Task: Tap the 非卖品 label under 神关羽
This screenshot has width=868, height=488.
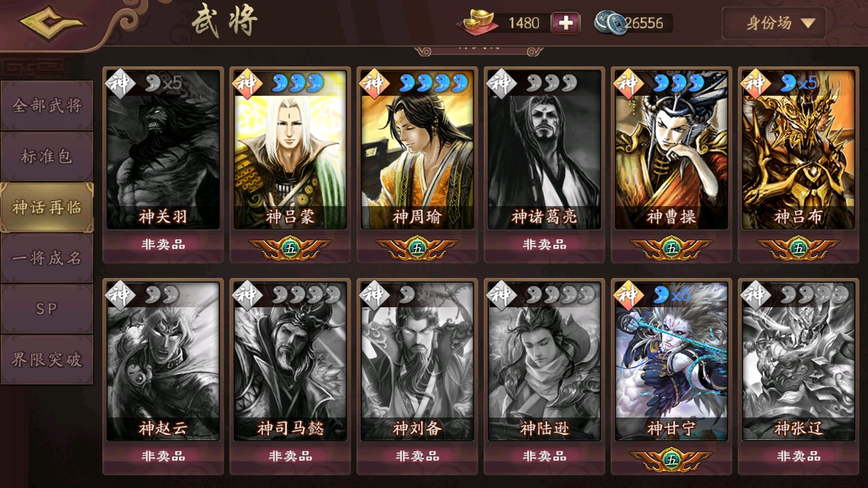Action: 163,244
